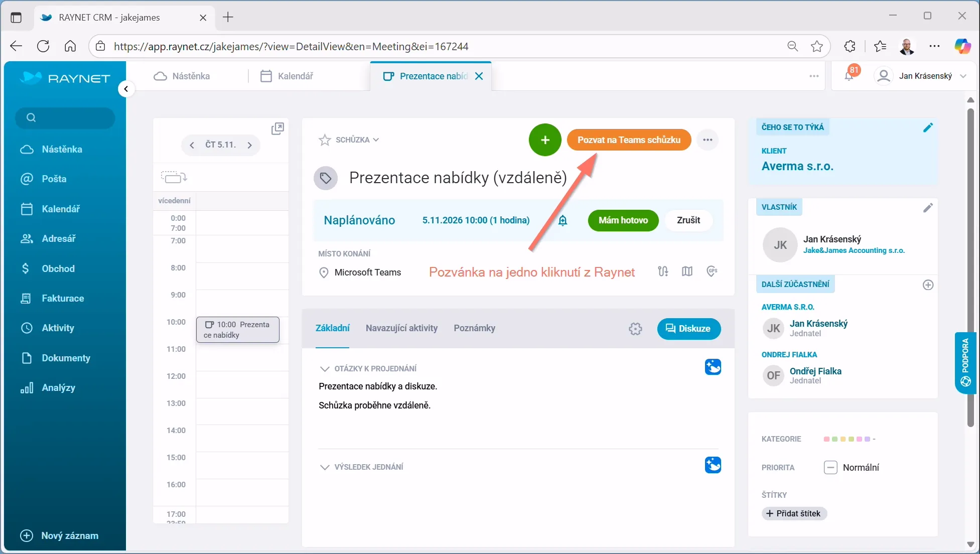The width and height of the screenshot is (980, 554).
Task: Click Pozvat na Teams schůzku button
Action: click(629, 140)
